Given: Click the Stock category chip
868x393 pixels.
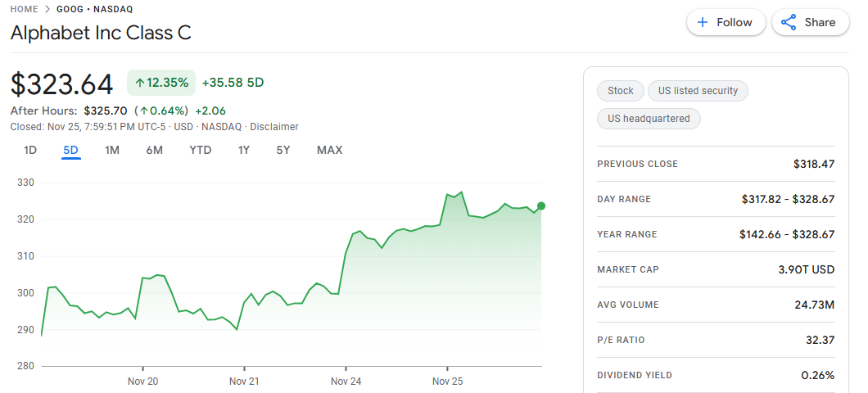Looking at the screenshot, I should point(620,91).
